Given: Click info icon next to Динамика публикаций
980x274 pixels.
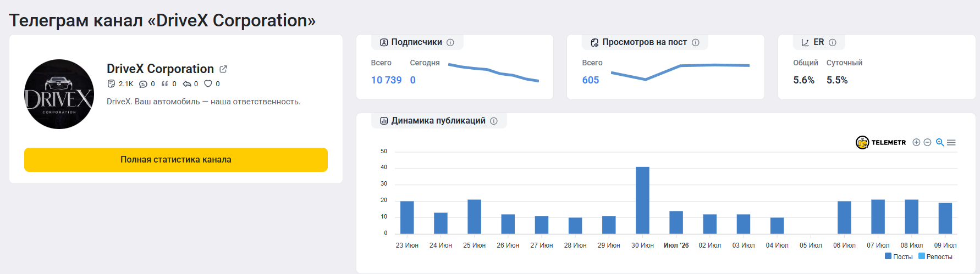Looking at the screenshot, I should pos(494,121).
